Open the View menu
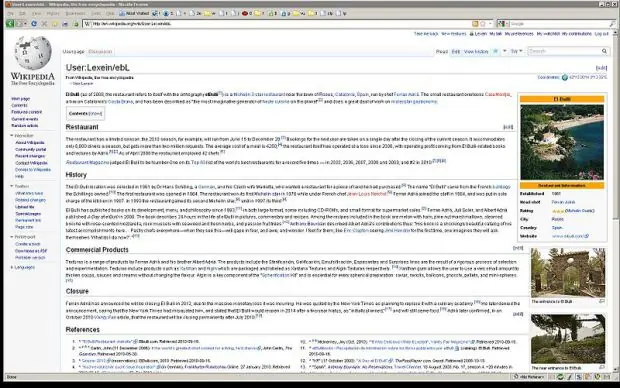The width and height of the screenshot is (620, 388). tap(36, 13)
